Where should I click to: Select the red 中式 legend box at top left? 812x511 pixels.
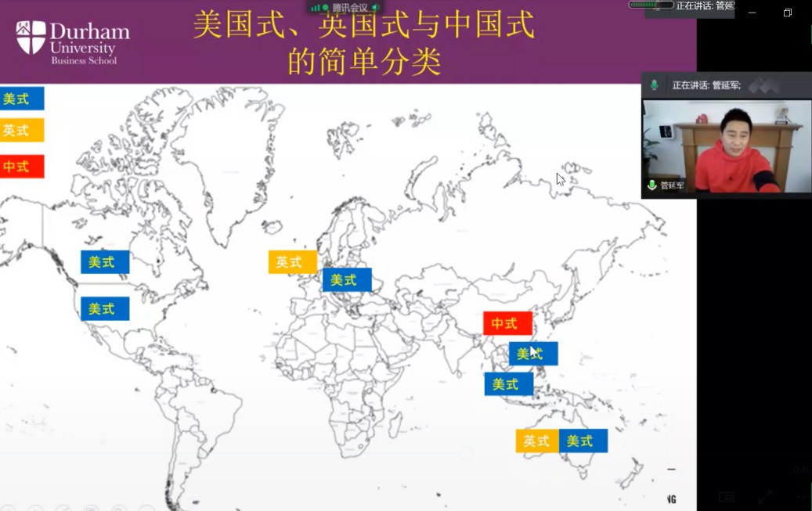21,166
